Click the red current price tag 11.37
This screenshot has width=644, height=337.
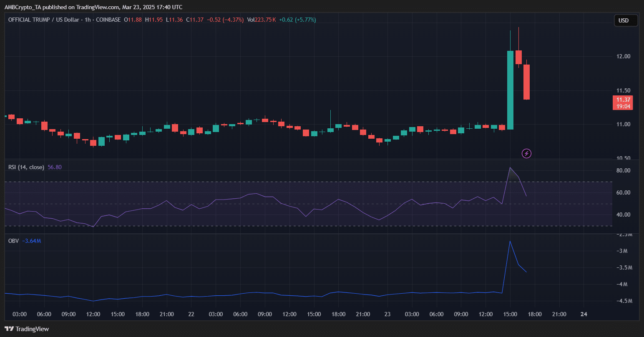point(623,100)
